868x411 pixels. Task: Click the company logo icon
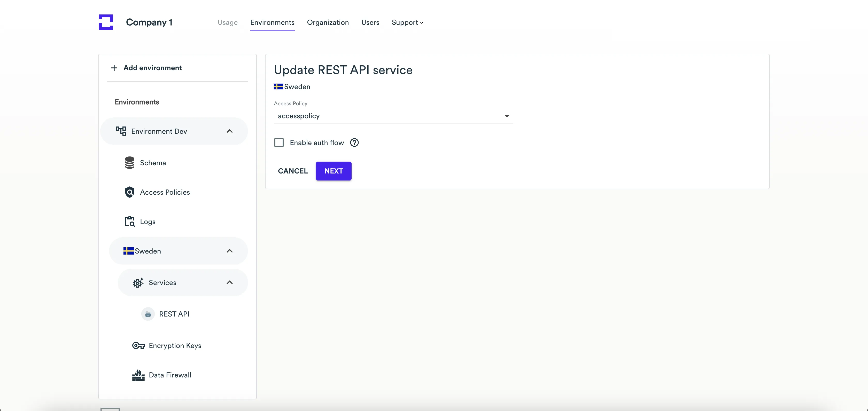click(106, 22)
